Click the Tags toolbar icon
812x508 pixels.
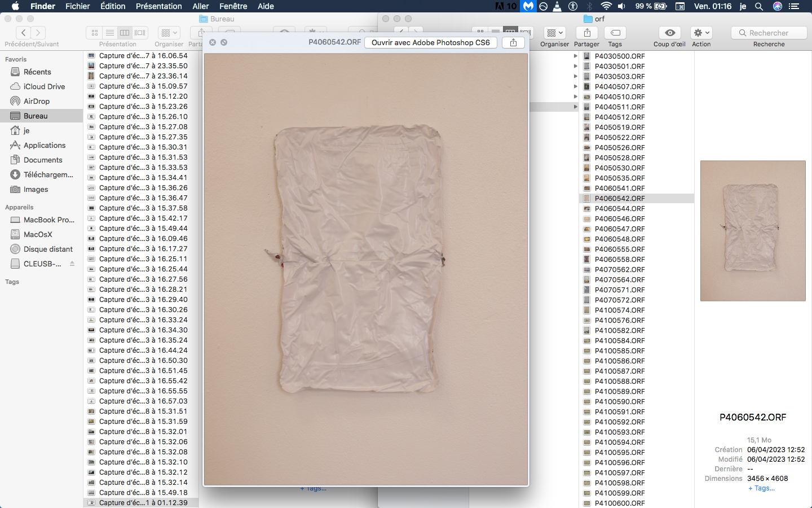click(615, 33)
